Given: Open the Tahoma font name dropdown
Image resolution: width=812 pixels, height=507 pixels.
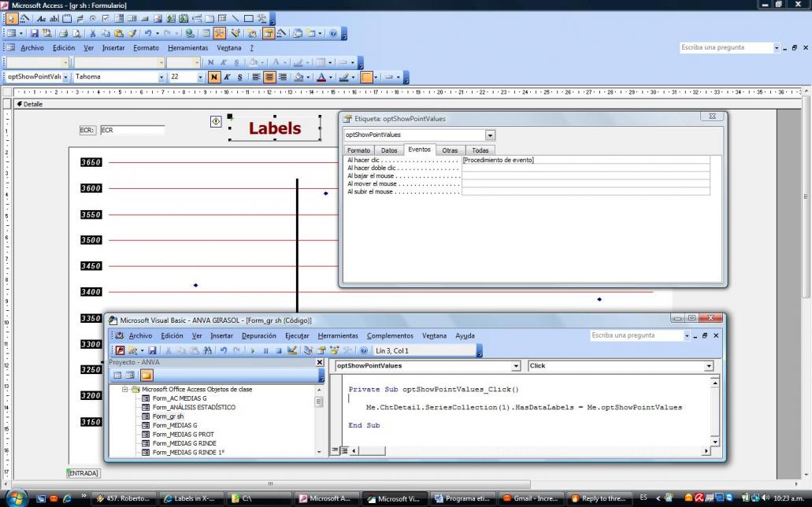Looking at the screenshot, I should pos(161,77).
